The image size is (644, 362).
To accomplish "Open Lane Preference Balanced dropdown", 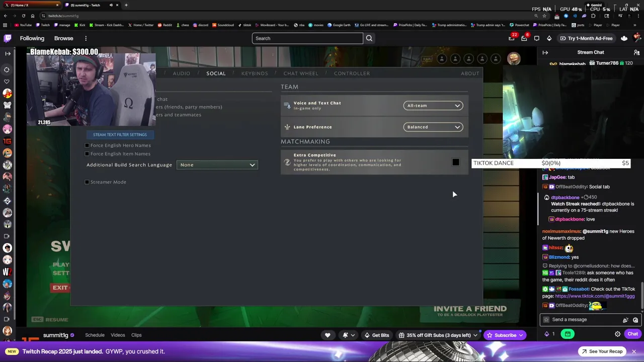I will coord(433,127).
